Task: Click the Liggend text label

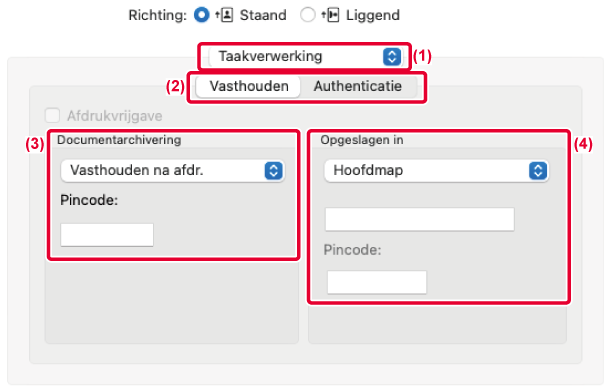Action: coord(372,15)
